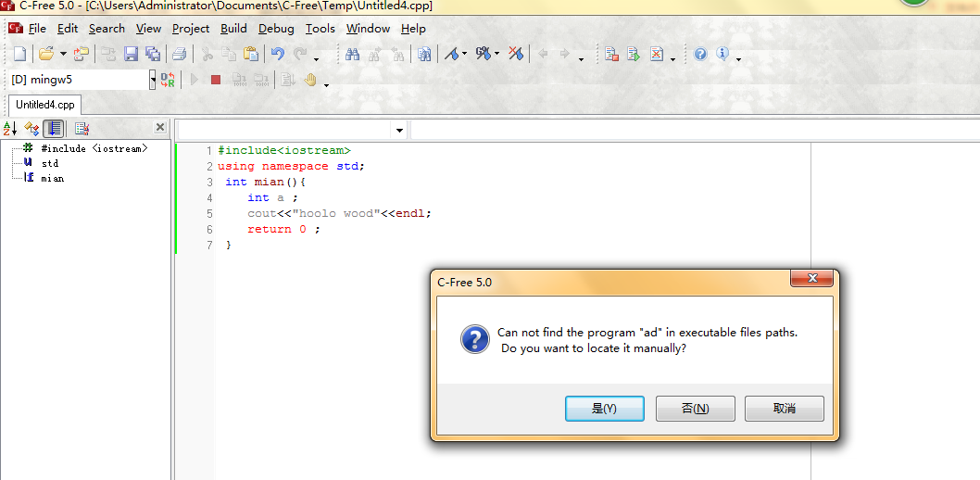Click the Copy icon in toolbar
The height and width of the screenshot is (480, 980).
[x=229, y=54]
